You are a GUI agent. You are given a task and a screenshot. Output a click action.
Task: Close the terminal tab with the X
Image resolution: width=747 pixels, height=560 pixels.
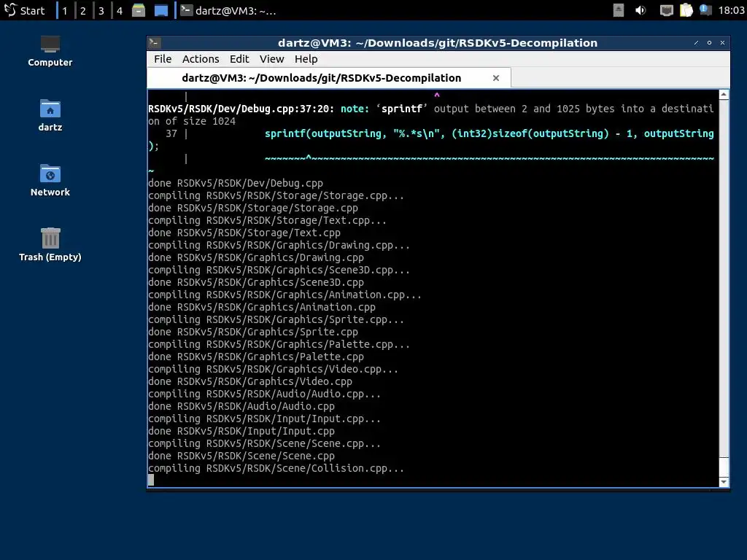[496, 78]
